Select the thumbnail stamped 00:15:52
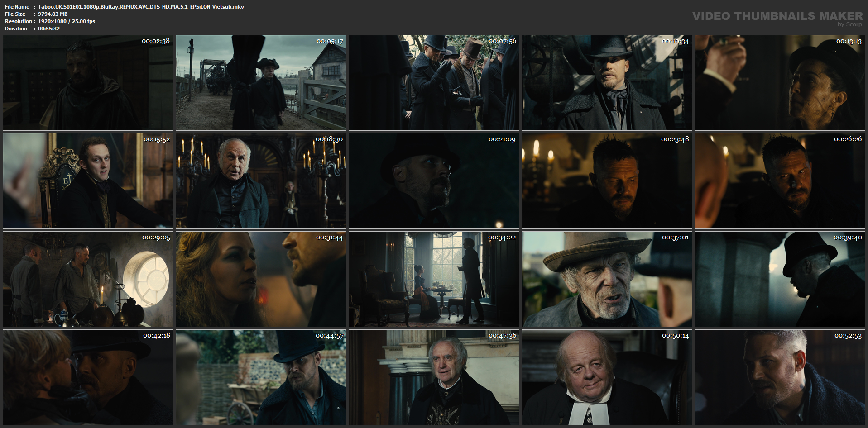The width and height of the screenshot is (868, 428). [88, 181]
